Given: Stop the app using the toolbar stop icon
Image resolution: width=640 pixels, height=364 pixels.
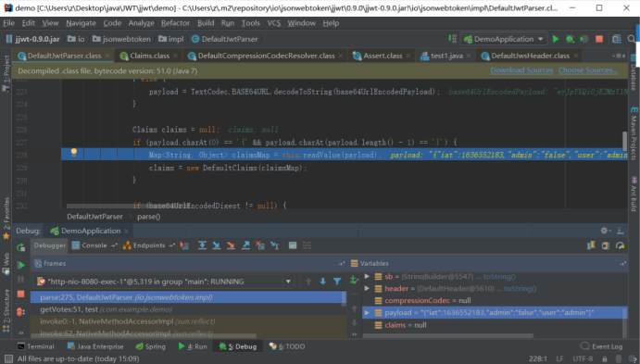Looking at the screenshot, I should 599,39.
